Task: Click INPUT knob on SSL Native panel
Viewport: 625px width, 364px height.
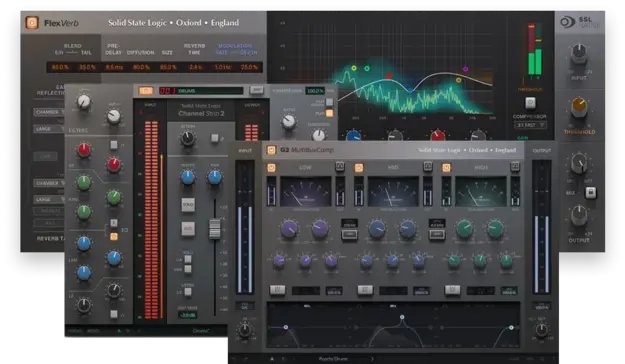Action: [x=579, y=53]
